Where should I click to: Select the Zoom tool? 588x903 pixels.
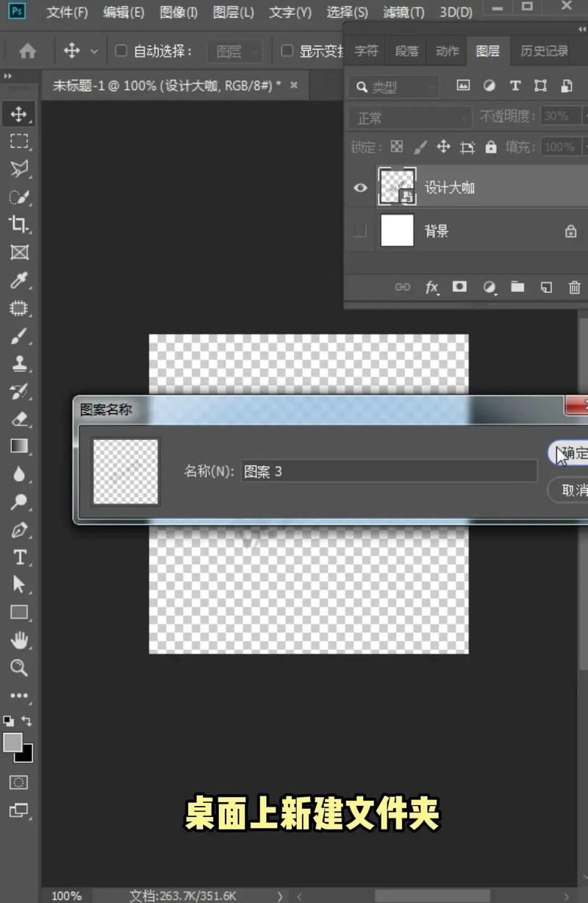tap(19, 668)
